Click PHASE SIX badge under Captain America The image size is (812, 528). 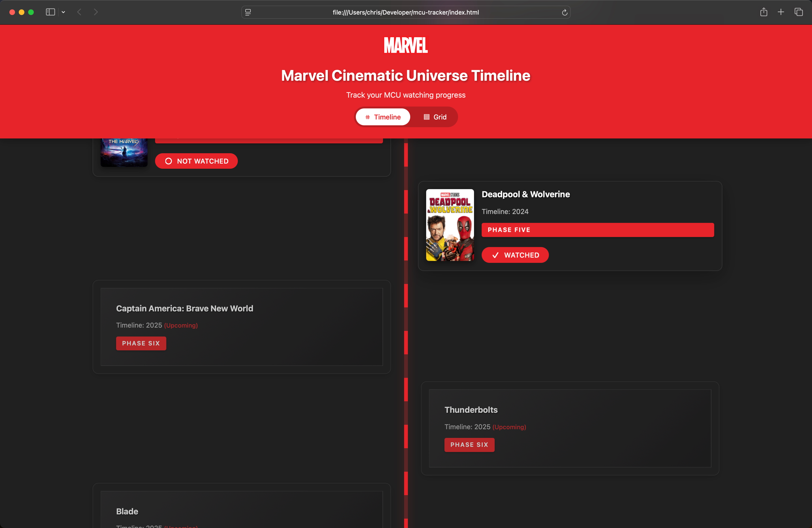click(x=141, y=343)
